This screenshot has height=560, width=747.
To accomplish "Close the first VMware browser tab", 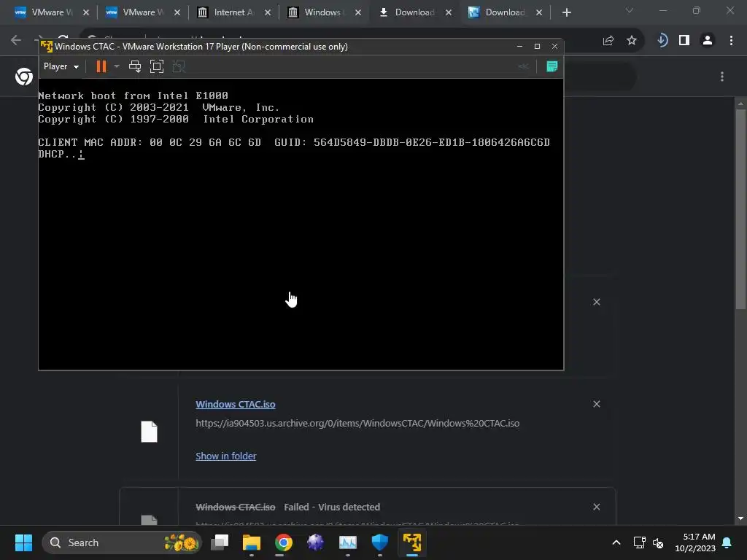I will [86, 12].
